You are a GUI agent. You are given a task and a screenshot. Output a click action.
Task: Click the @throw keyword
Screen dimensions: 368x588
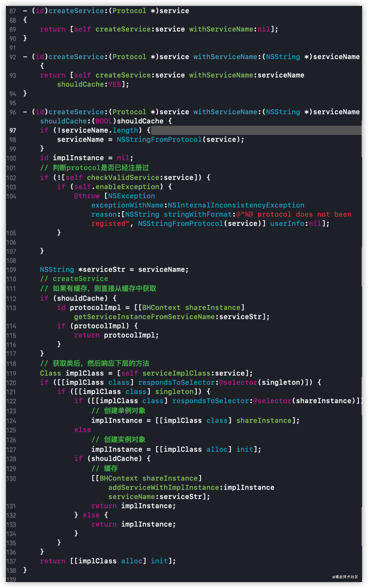(87, 196)
